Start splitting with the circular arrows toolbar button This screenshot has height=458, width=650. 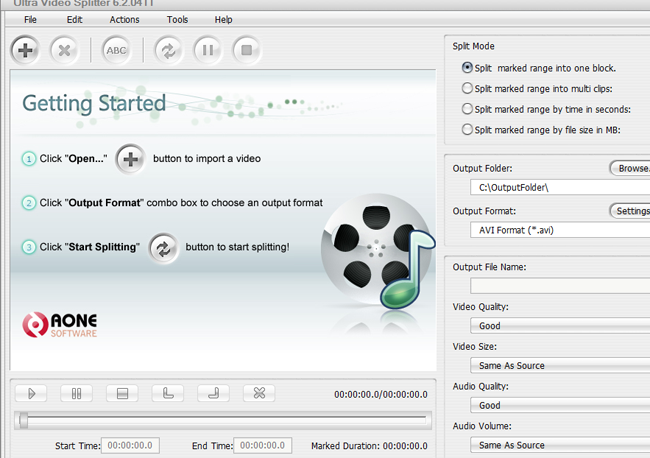[x=168, y=50]
